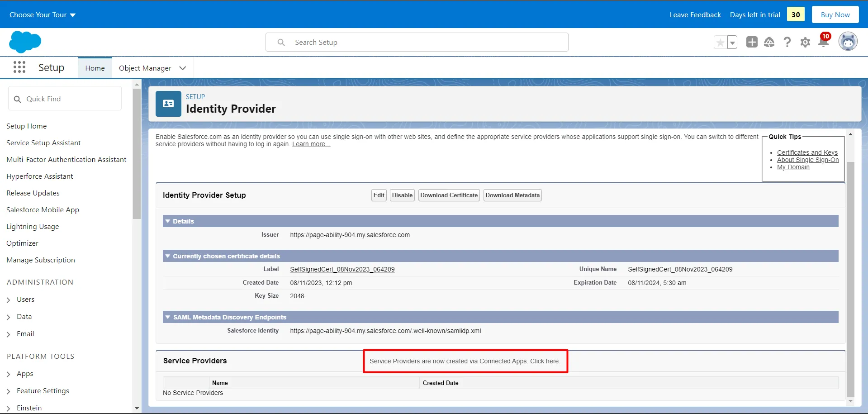Open the Object Manager tab dropdown chevron

183,68
